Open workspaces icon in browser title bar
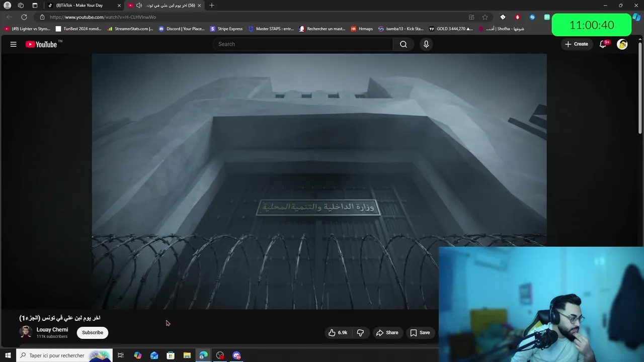The width and height of the screenshot is (644, 362). click(21, 6)
